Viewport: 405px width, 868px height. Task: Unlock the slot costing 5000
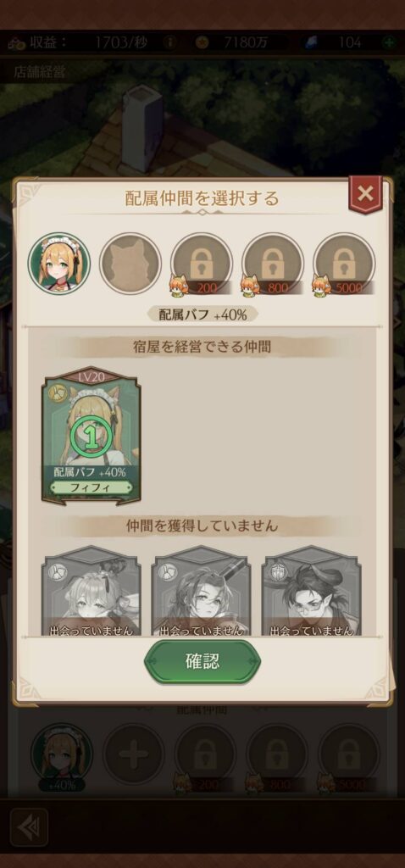point(344,263)
